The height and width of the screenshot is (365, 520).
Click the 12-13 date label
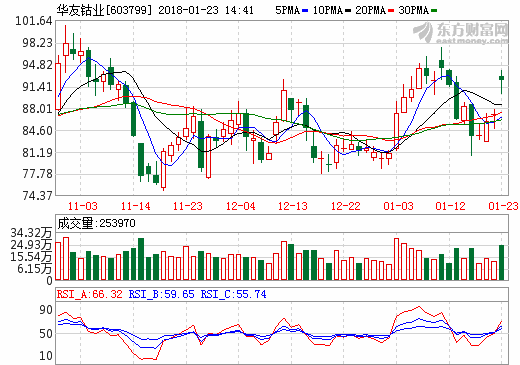(293, 206)
